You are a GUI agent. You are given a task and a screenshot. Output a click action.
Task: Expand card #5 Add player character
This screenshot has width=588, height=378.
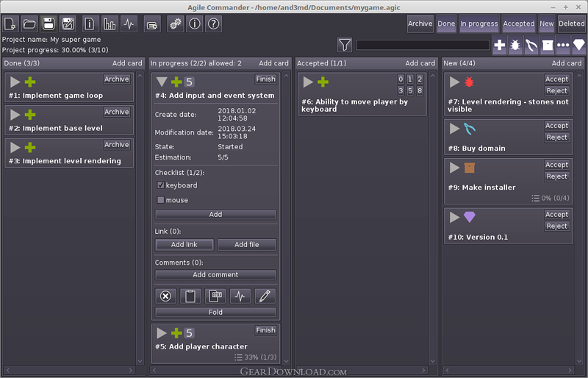162,333
